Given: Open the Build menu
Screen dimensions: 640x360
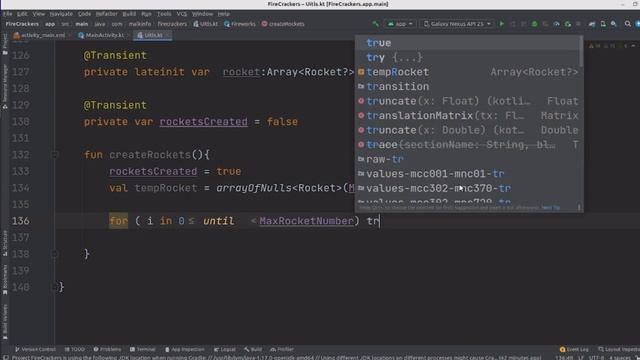Looking at the screenshot, I should [129, 14].
